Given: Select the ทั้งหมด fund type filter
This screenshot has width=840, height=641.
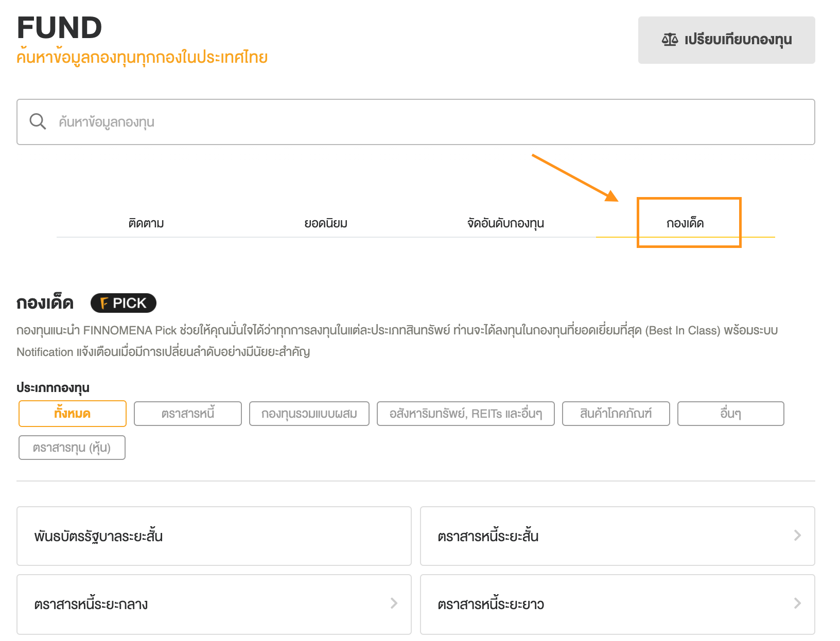Looking at the screenshot, I should coord(73,414).
